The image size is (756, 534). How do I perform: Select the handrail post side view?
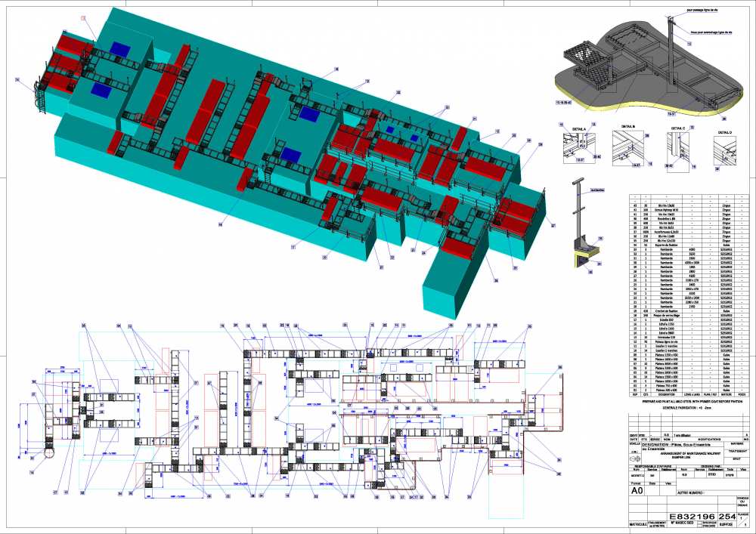pyautogui.click(x=586, y=224)
